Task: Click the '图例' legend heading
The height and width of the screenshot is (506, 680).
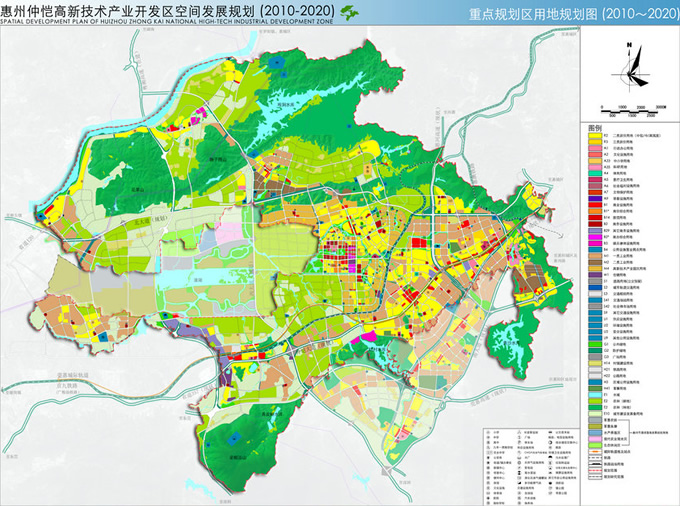Action: pos(595,129)
